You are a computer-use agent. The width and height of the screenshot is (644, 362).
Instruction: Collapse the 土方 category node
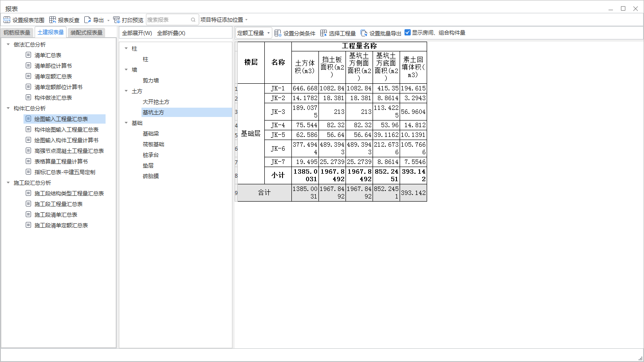coord(126,91)
